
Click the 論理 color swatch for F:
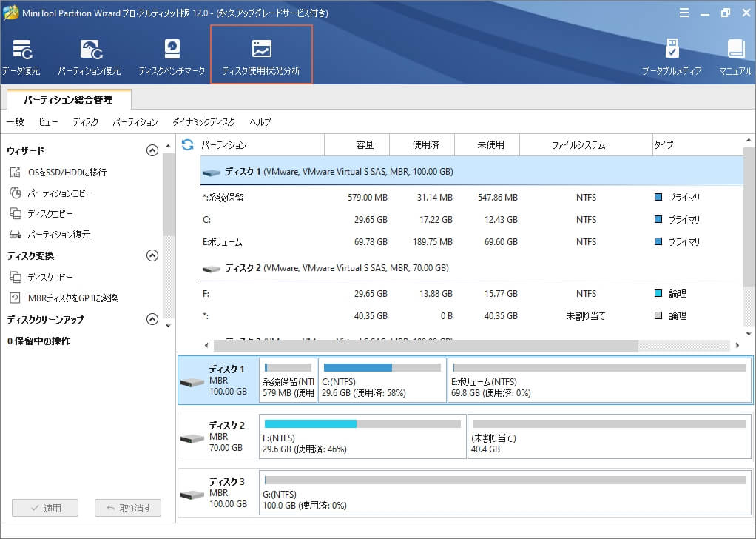(658, 293)
